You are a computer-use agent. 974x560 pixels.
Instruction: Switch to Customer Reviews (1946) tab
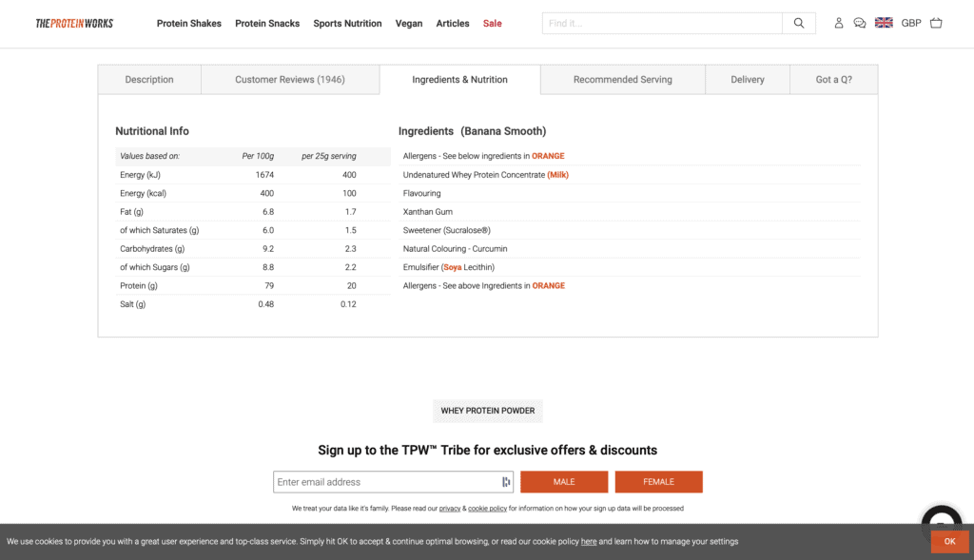(x=290, y=80)
